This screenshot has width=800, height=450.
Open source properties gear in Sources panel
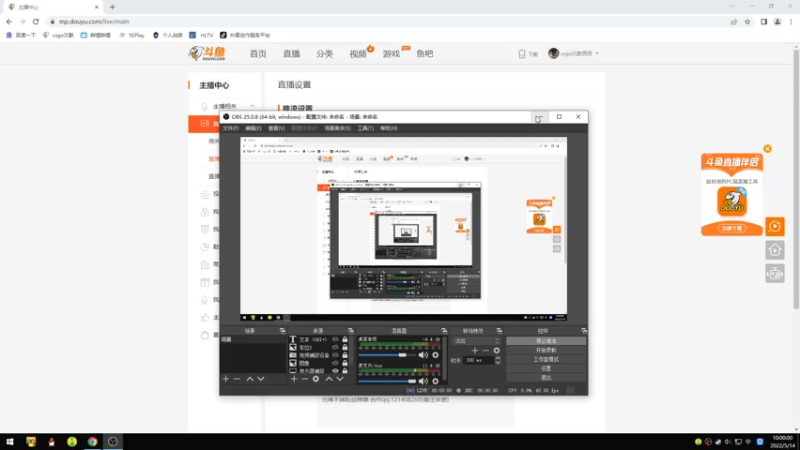point(316,379)
